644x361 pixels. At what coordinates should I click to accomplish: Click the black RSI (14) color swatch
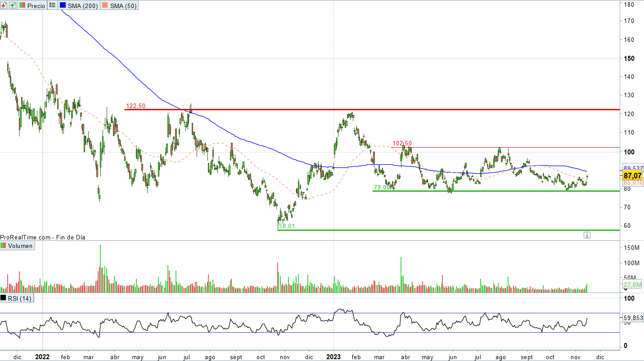coord(4,298)
